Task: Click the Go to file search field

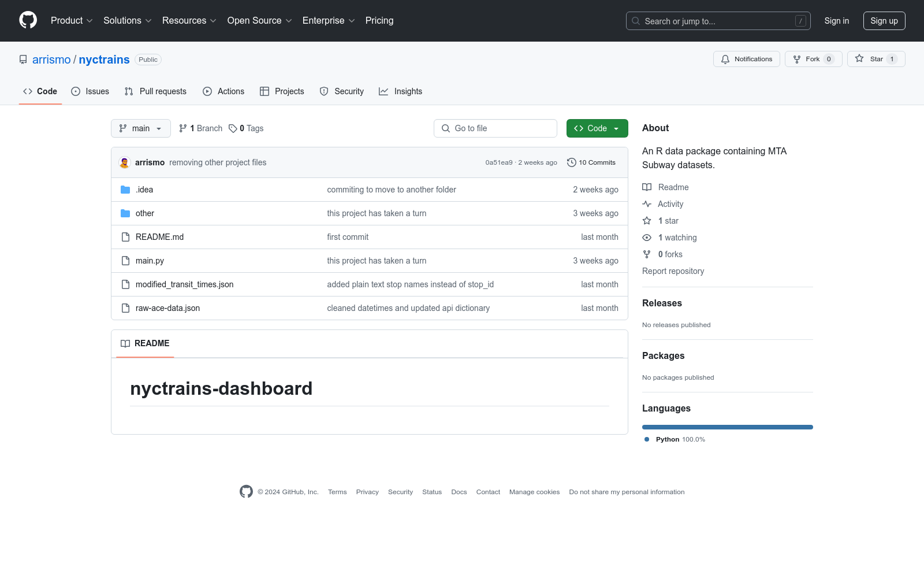Action: click(x=495, y=128)
